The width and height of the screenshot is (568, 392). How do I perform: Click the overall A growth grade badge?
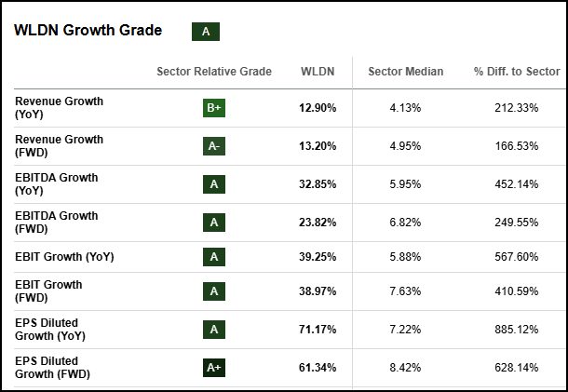206,32
